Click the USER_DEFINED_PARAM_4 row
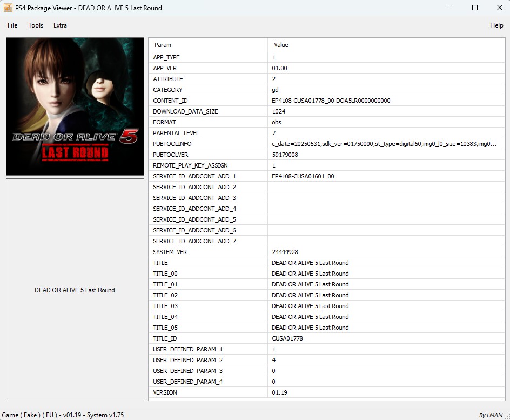510x420 pixels. [327, 381]
